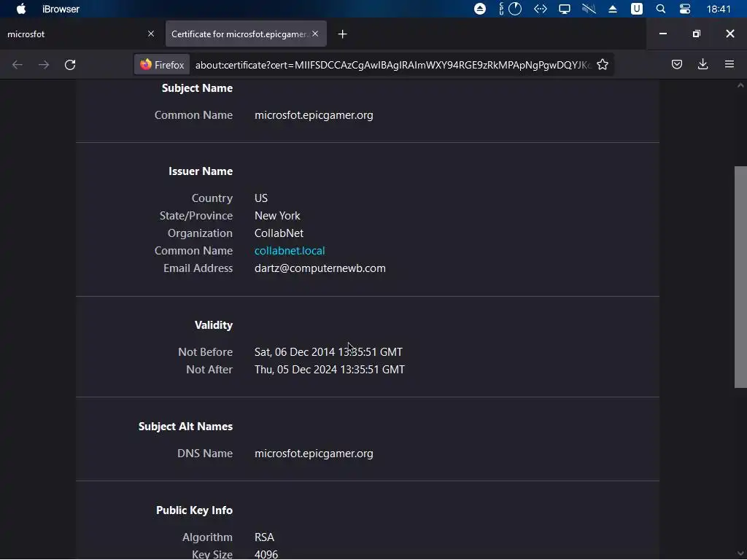Click the Key Size value 4096
747x560 pixels.
266,555
